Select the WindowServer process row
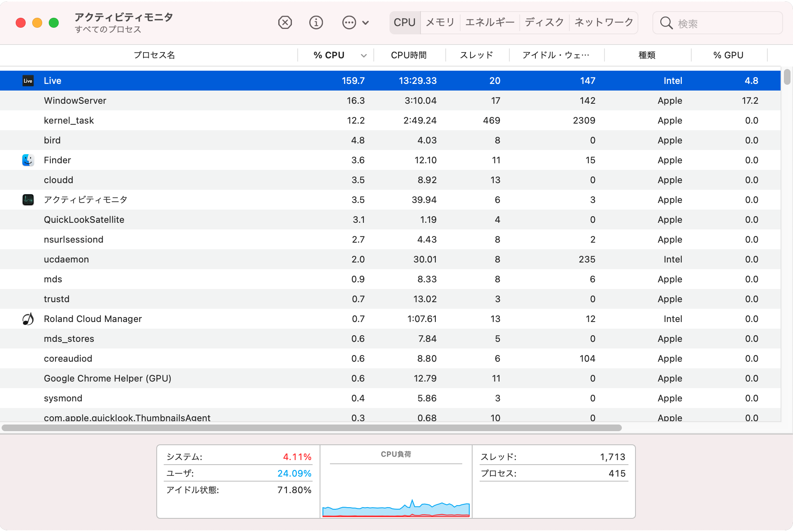The height and width of the screenshot is (532, 793). coord(390,100)
